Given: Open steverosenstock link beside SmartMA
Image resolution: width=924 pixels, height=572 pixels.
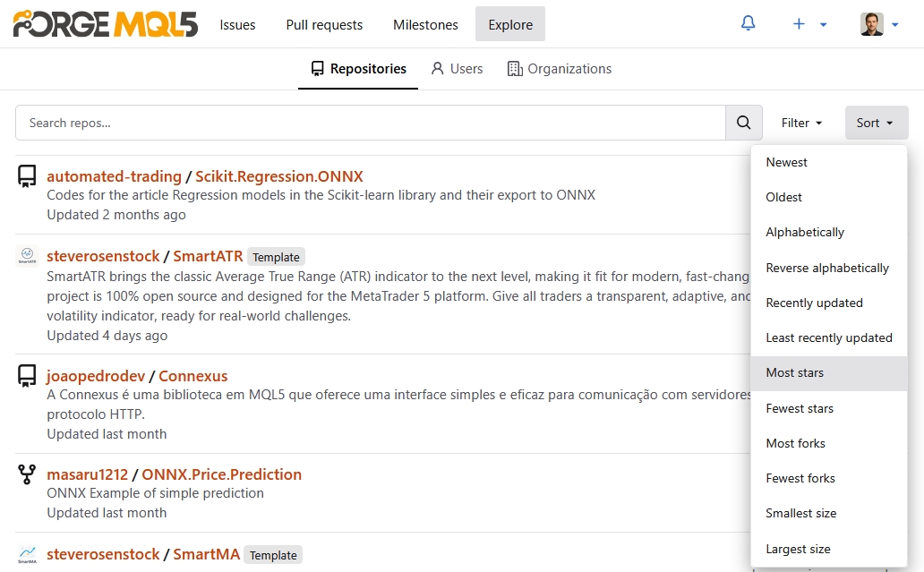Looking at the screenshot, I should coord(103,554).
